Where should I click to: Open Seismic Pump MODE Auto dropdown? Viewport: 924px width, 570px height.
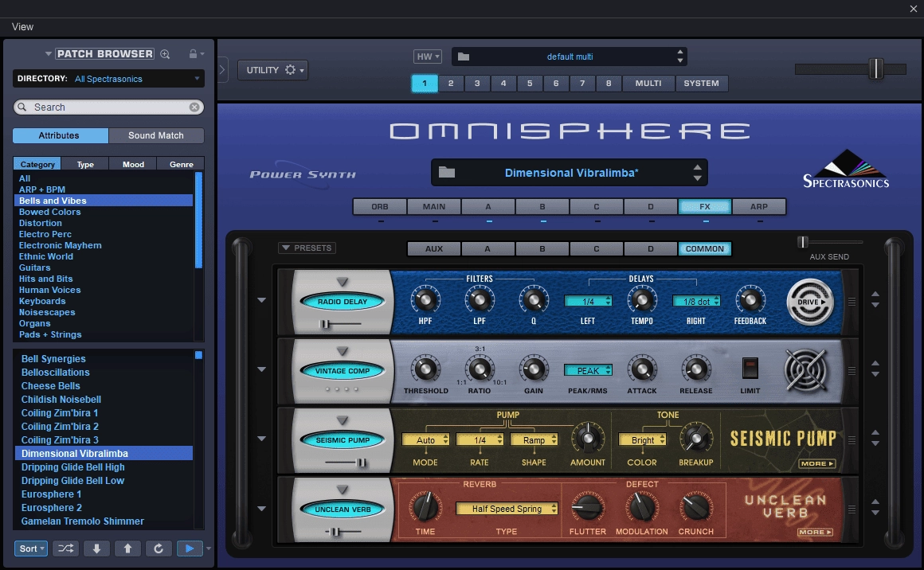[x=425, y=440]
